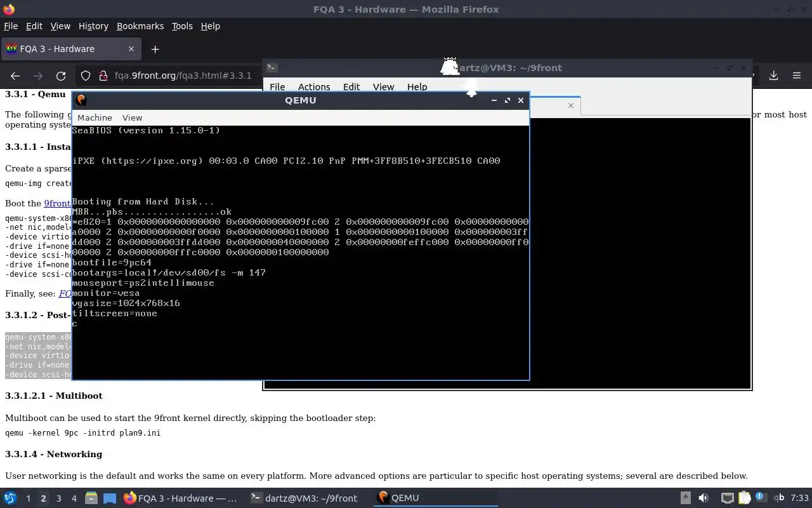Click 'qemu -kernel 9pc -initrd plan9.ini' text
Screen dimensions: 812x508
point(82,433)
